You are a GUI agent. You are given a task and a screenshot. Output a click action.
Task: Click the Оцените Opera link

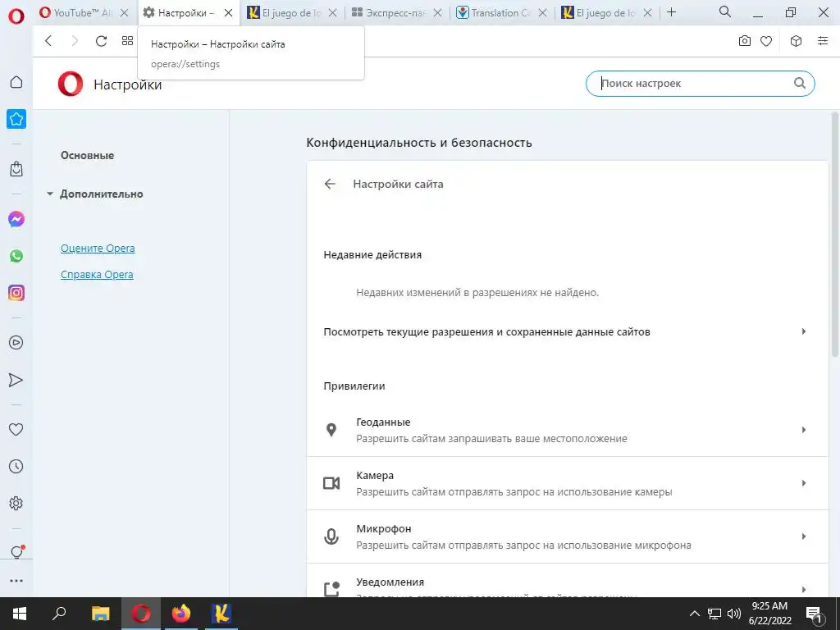click(98, 248)
